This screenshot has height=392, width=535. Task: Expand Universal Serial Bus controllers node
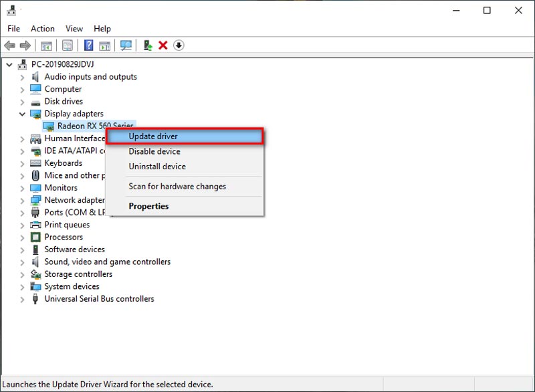[x=22, y=300]
